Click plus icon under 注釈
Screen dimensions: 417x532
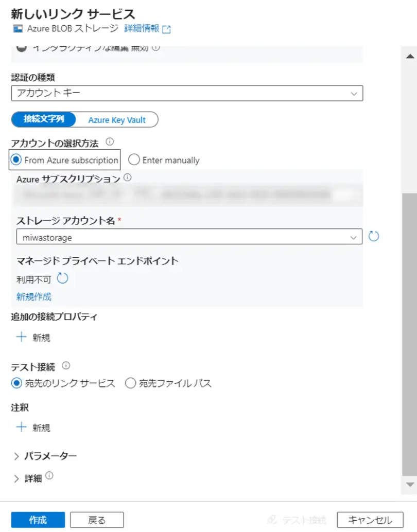point(22,427)
